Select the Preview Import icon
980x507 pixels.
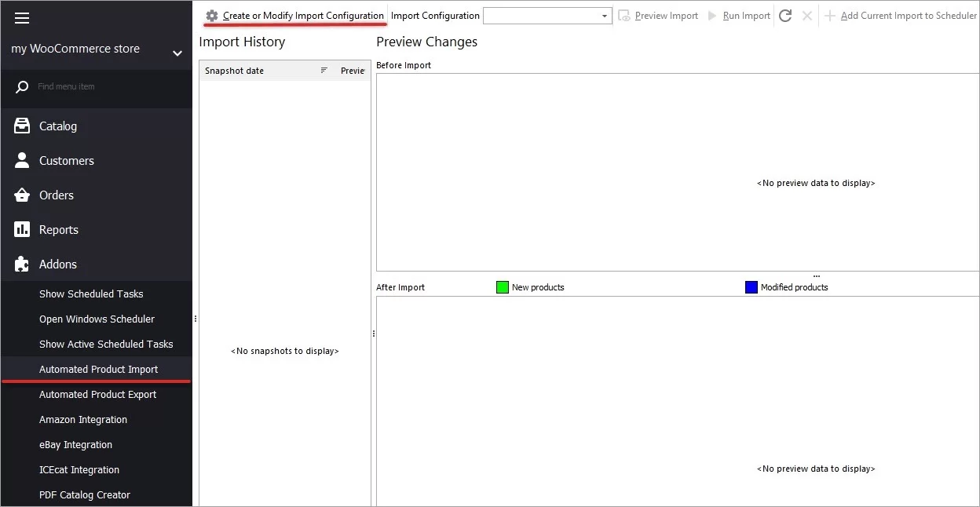pyautogui.click(x=623, y=15)
